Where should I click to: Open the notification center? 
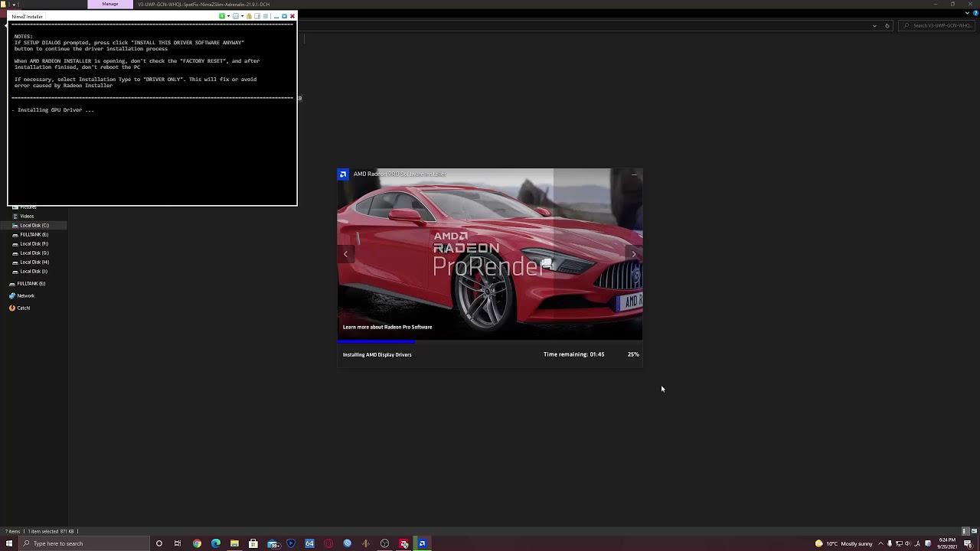[x=968, y=543]
